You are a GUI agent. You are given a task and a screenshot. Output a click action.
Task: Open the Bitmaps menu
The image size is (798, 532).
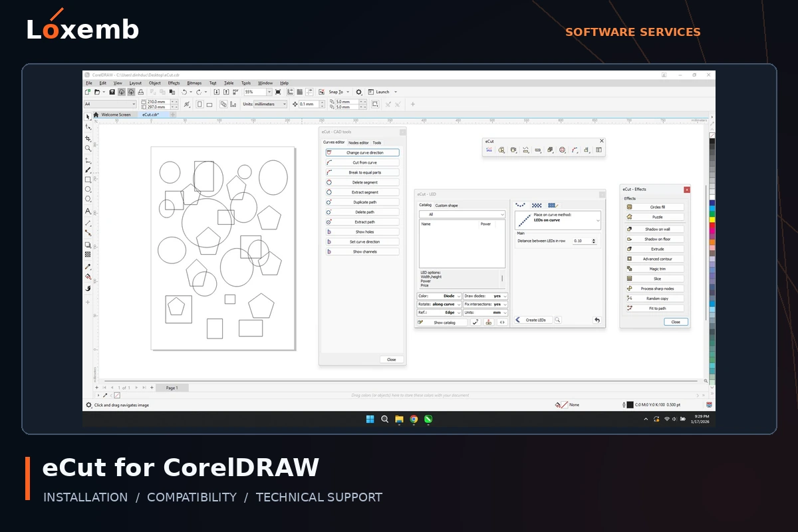coord(194,83)
